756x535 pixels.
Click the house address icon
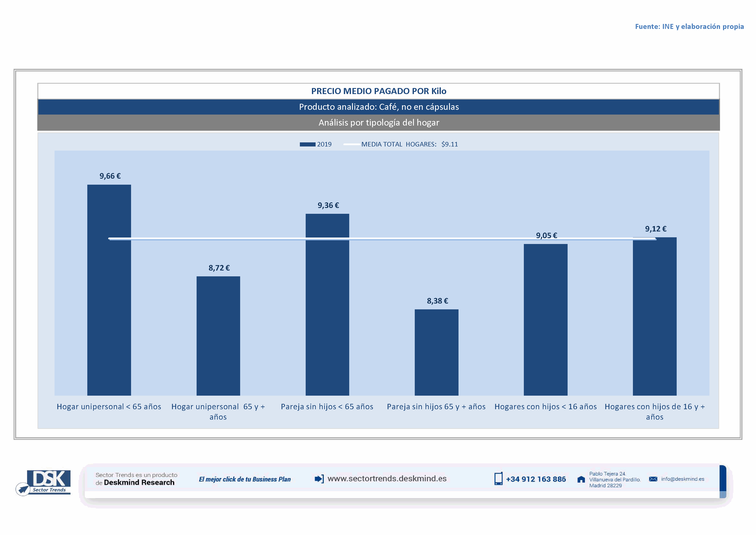tap(581, 479)
